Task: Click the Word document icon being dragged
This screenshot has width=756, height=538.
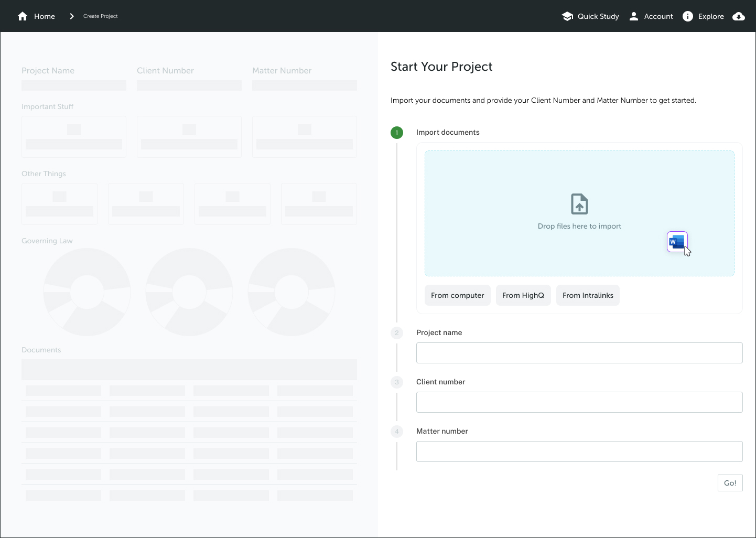Action: (677, 242)
